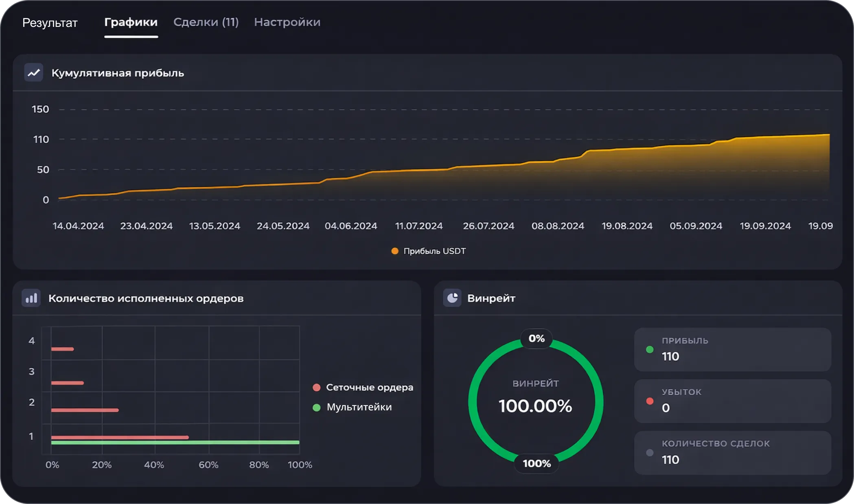The height and width of the screenshot is (504, 854).
Task: Click the 0% badge on the winrate ring
Action: tap(536, 339)
